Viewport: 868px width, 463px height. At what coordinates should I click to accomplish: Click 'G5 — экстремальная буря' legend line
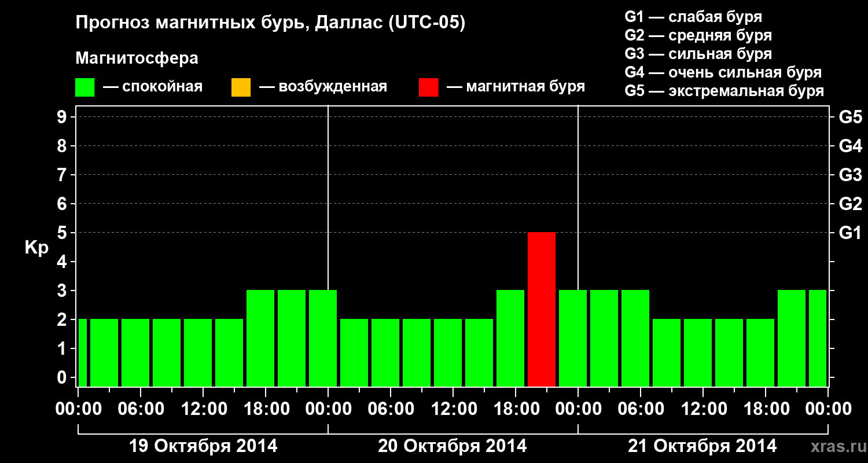pos(724,91)
